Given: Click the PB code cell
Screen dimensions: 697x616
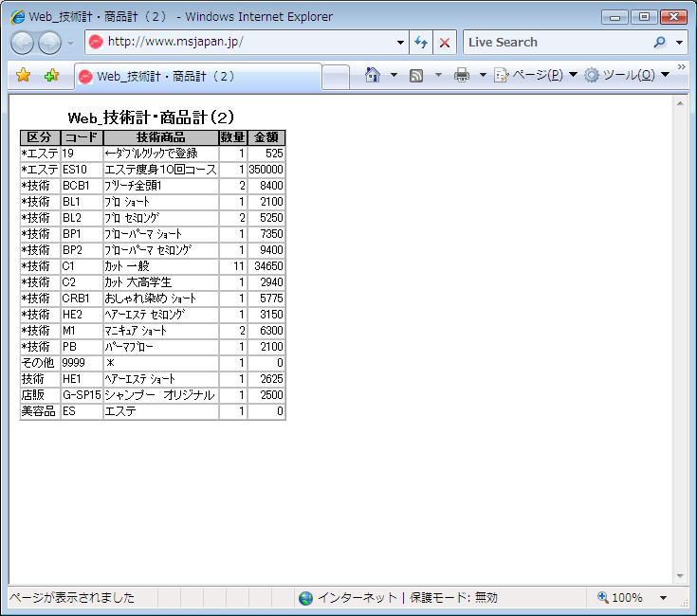Looking at the screenshot, I should pyautogui.click(x=82, y=347).
